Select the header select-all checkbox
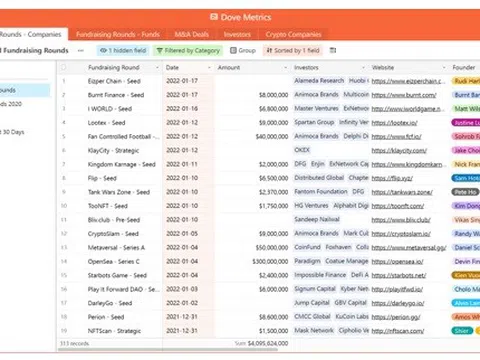This screenshot has width=480, height=360. click(63, 68)
